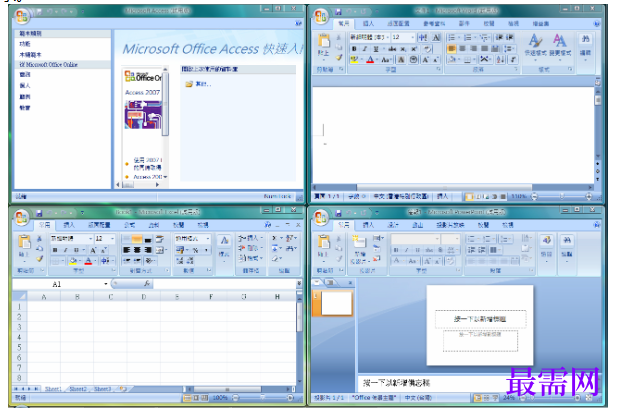Viewport: 618px width, 413px height.
Task: Apply subscript in the Word ribbon
Action: pyautogui.click(x=403, y=49)
